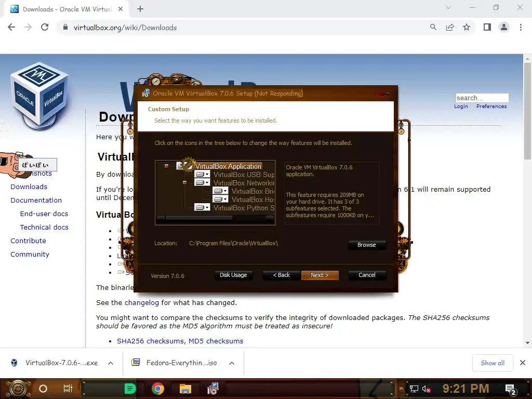Open Technical docs sidebar link

tap(44, 228)
